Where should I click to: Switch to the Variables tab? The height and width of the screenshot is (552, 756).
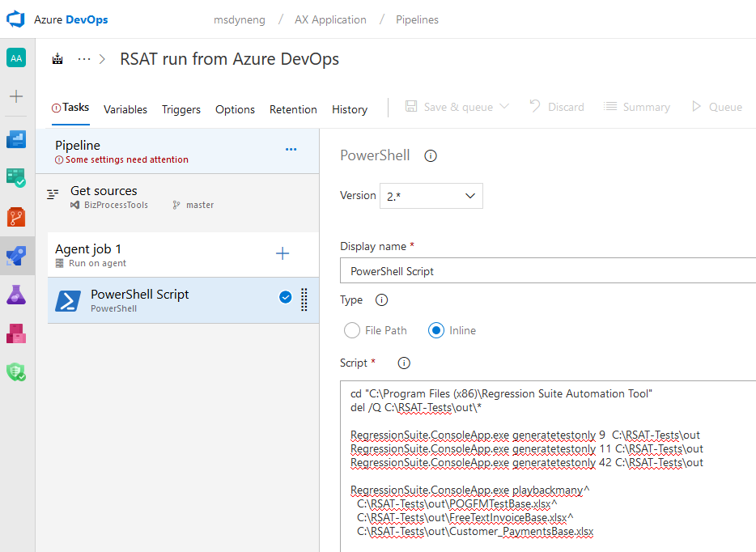125,109
